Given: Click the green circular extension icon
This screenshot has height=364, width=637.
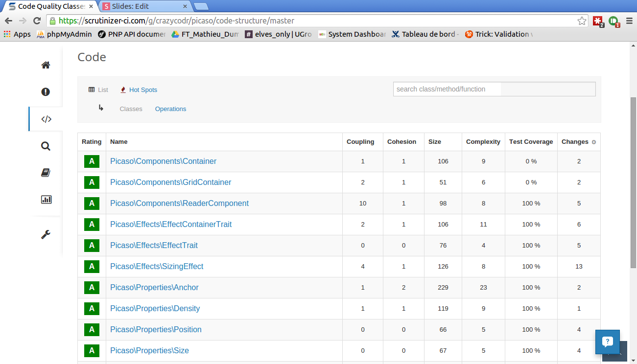Looking at the screenshot, I should [613, 21].
